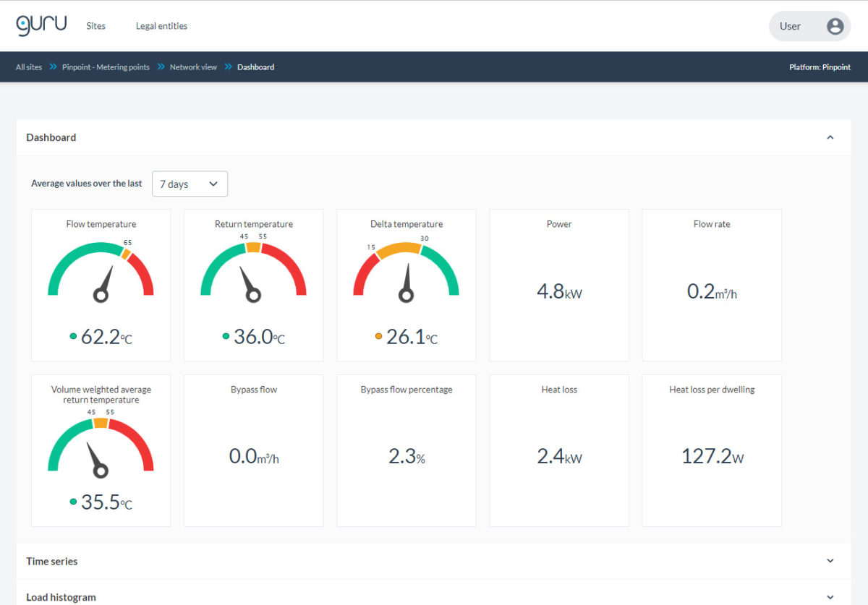Open the user profile avatar icon
Image resolution: width=868 pixels, height=605 pixels.
click(x=835, y=26)
